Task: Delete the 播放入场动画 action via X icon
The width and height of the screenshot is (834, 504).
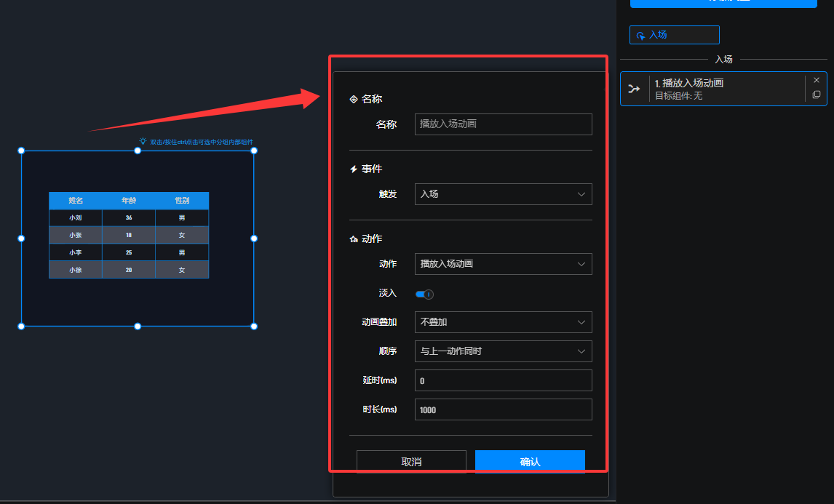Action: click(816, 80)
